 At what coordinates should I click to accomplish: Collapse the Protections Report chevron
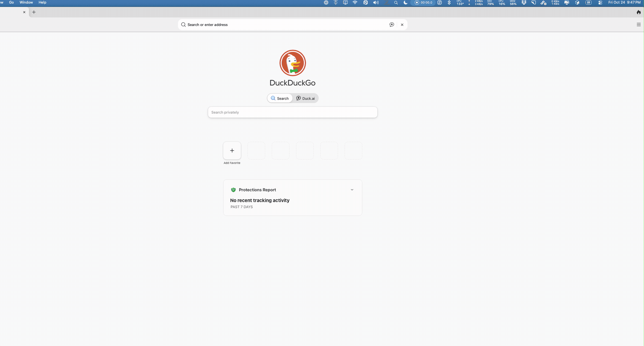[352, 190]
